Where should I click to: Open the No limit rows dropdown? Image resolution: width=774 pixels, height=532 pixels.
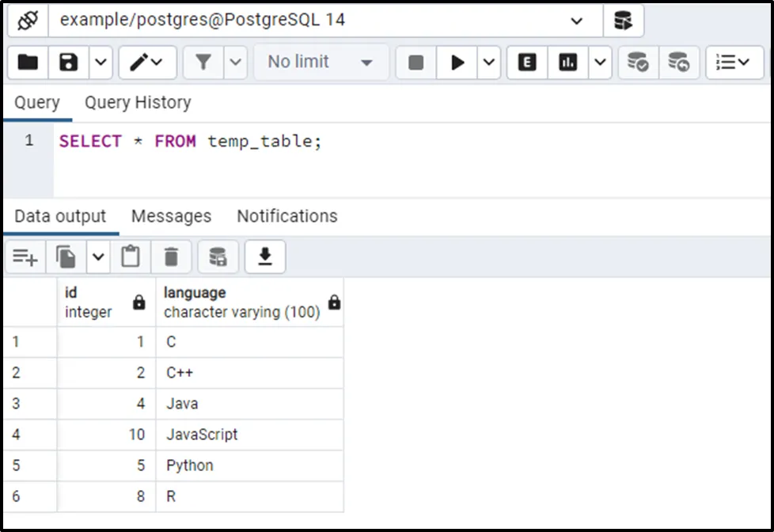321,63
